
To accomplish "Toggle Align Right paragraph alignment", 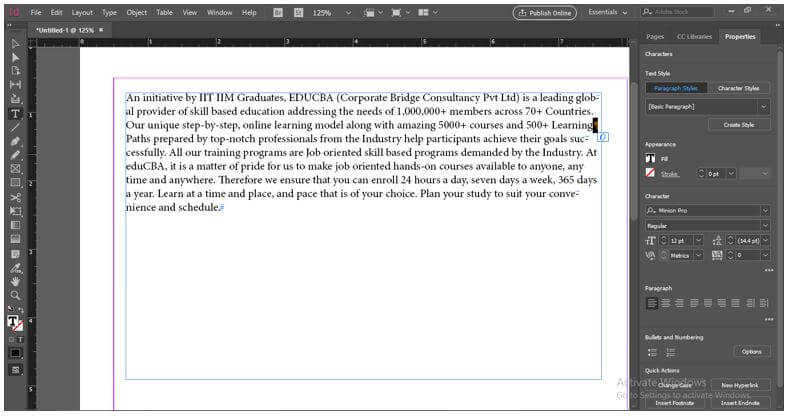I will [x=680, y=303].
